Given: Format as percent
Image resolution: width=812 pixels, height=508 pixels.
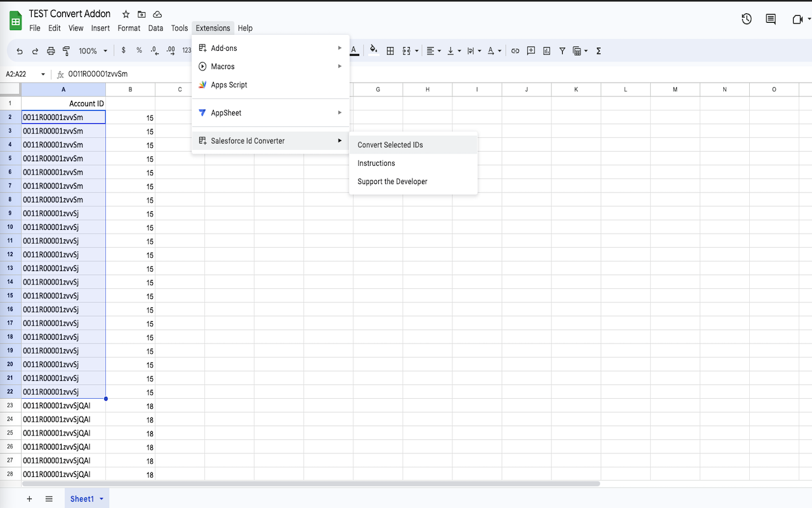Looking at the screenshot, I should pos(139,51).
